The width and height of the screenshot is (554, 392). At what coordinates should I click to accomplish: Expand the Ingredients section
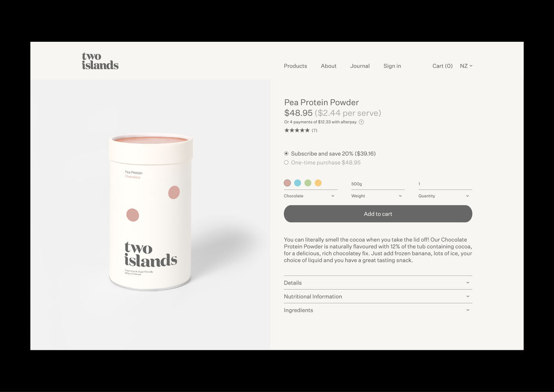pos(378,310)
